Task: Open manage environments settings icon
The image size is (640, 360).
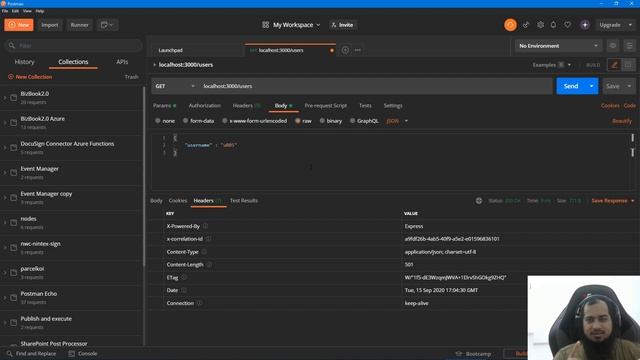Action: pos(629,46)
